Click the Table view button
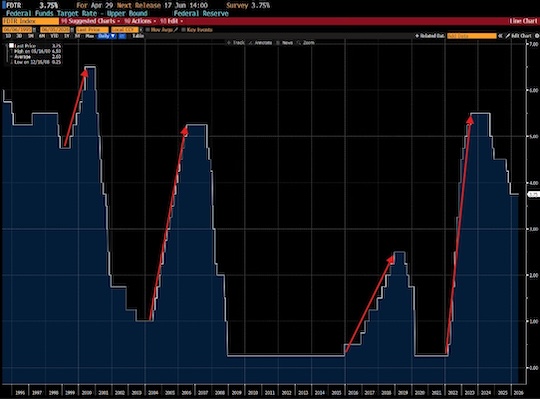 click(x=138, y=36)
